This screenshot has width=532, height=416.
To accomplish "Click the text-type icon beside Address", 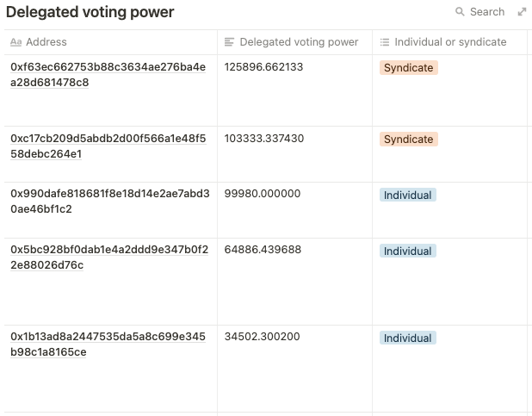I will tap(15, 42).
